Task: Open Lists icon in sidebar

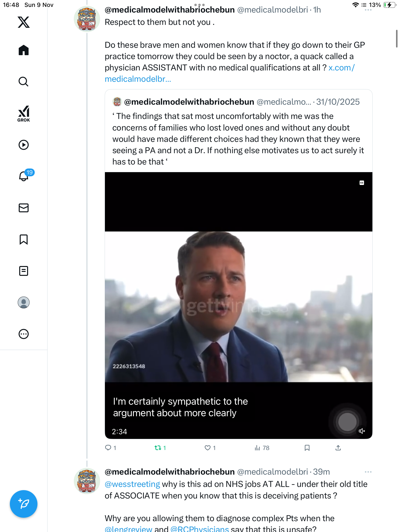Action: coord(24,271)
